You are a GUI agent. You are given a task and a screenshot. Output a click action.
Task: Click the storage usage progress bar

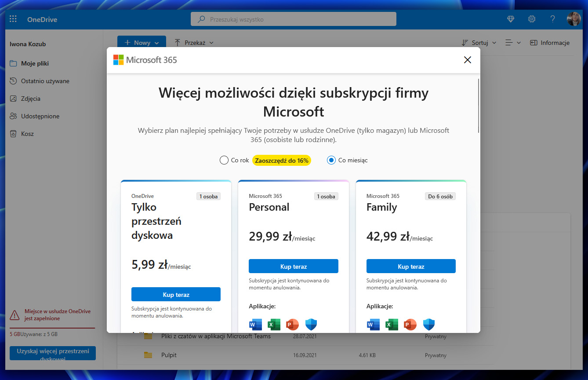point(52,328)
